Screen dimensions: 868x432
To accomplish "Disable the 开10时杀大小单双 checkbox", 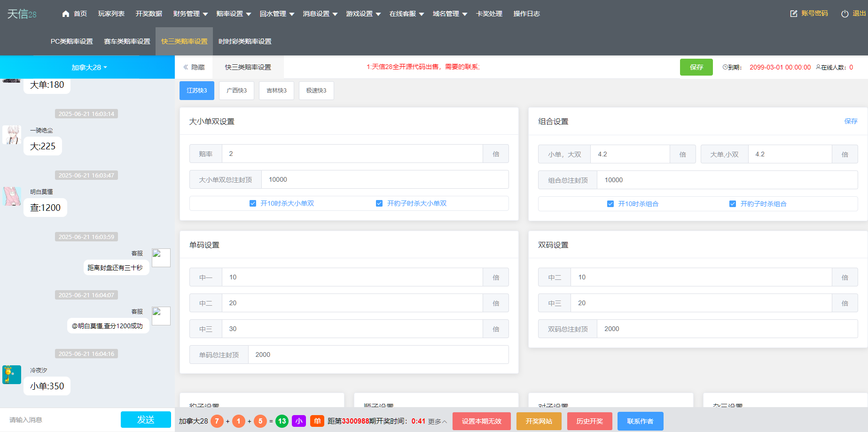I will 253,203.
